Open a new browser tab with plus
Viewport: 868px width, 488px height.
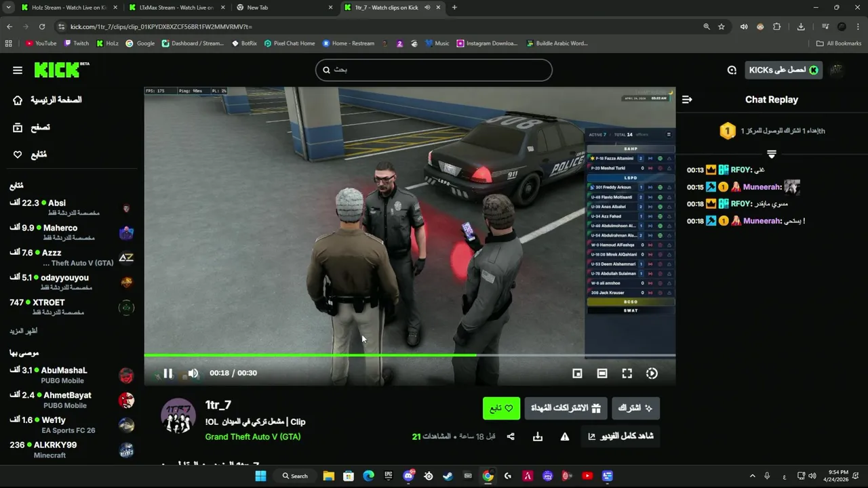point(454,7)
